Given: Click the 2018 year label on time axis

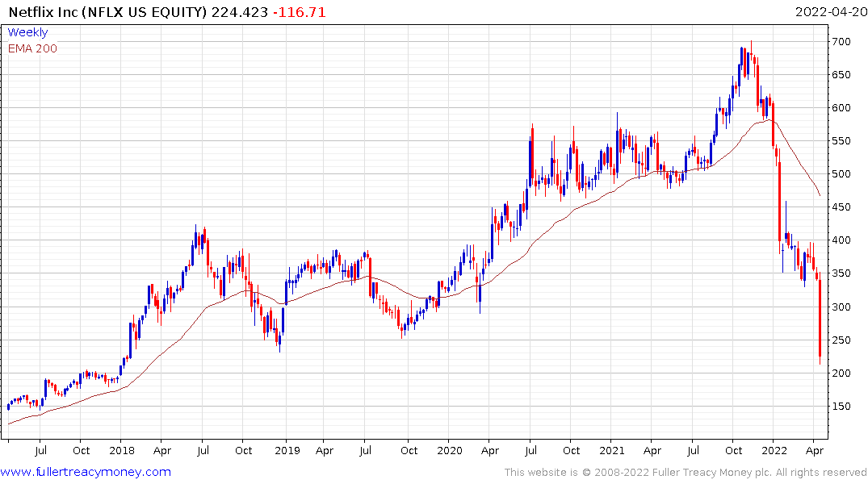Looking at the screenshot, I should 122,451.
